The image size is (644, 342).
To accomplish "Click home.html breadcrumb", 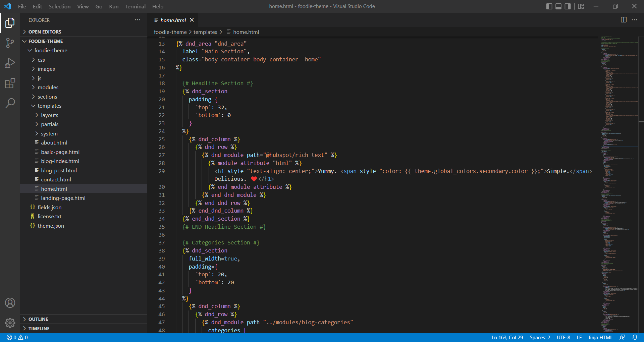I will tap(243, 32).
